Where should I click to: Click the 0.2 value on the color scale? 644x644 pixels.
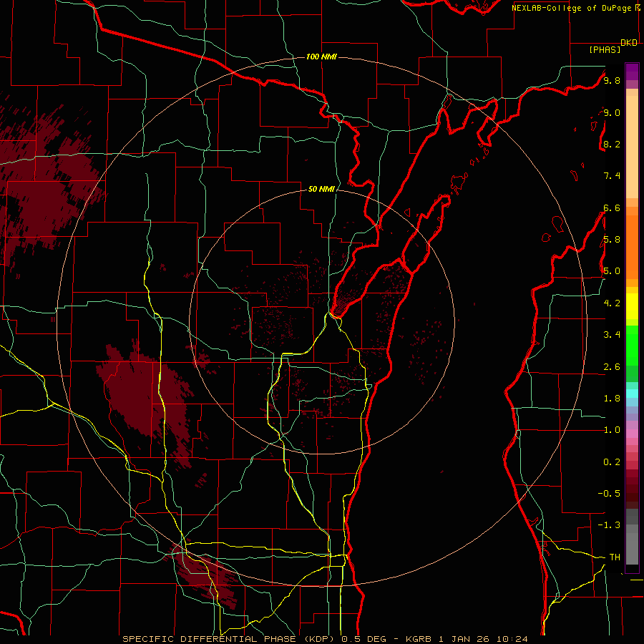click(612, 462)
